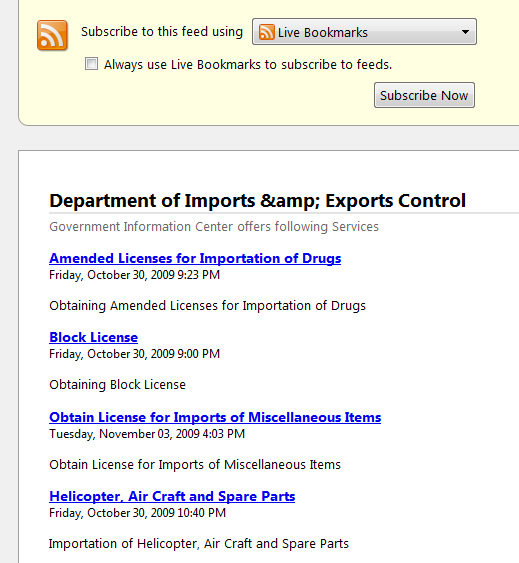The height and width of the screenshot is (563, 519).
Task: Open the Block License link
Action: (x=93, y=337)
